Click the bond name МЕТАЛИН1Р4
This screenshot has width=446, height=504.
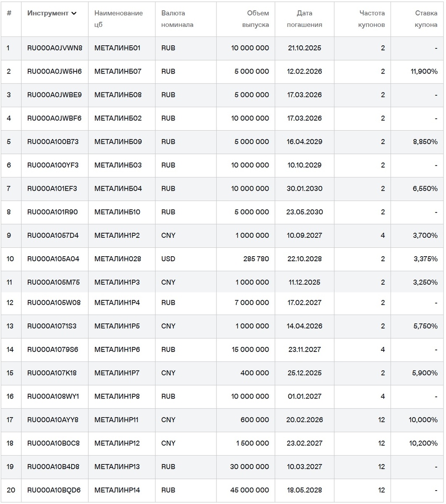point(117,303)
